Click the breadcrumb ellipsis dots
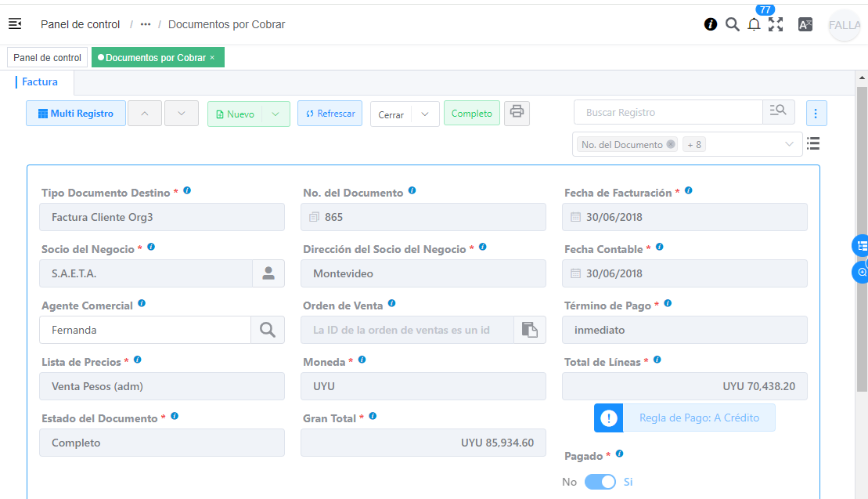 [x=146, y=24]
